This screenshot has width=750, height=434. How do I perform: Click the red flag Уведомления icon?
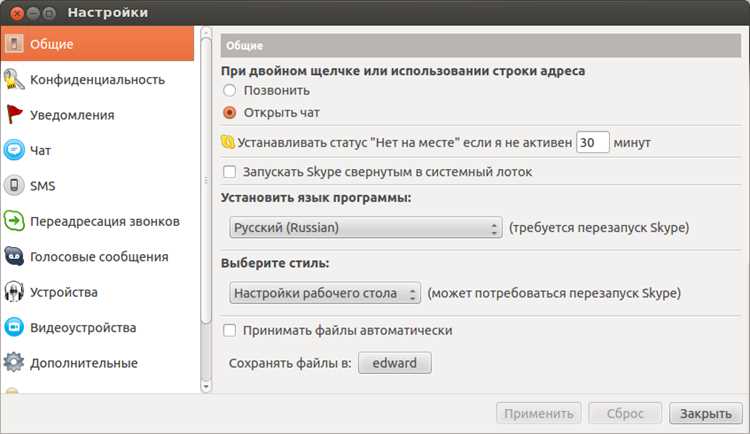(x=14, y=115)
